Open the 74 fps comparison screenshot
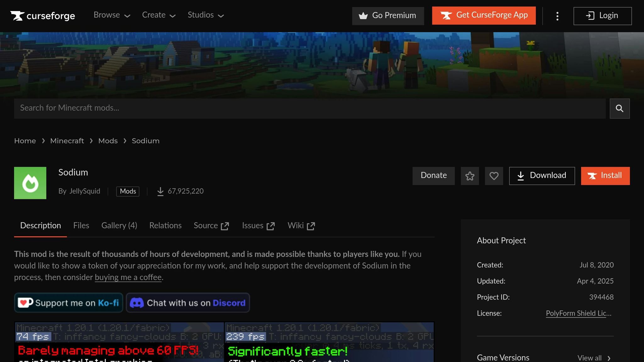The image size is (644, 362). coord(119,342)
